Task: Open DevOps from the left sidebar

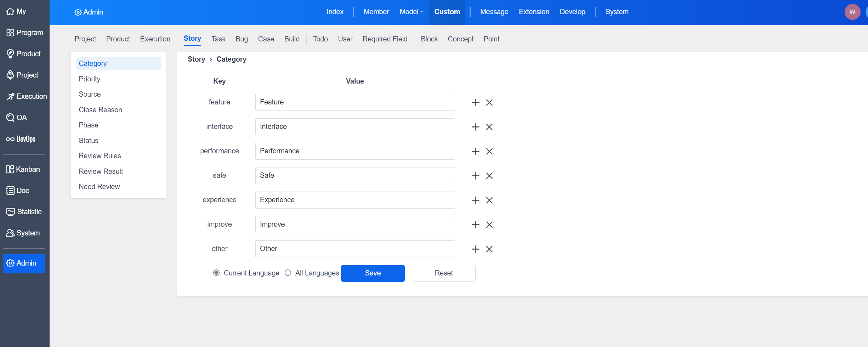Action: click(21, 139)
